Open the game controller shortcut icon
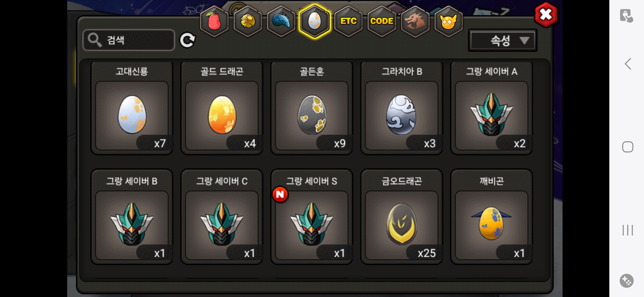 pyautogui.click(x=627, y=281)
